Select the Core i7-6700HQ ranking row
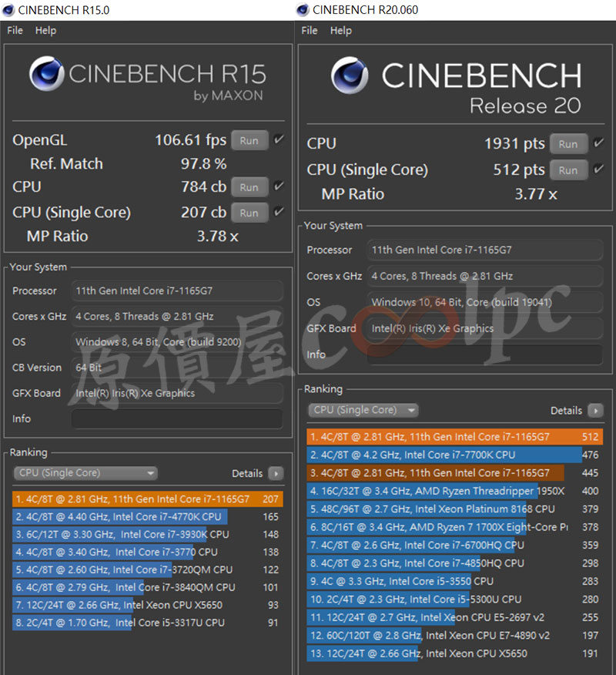616x675 pixels. tap(455, 546)
